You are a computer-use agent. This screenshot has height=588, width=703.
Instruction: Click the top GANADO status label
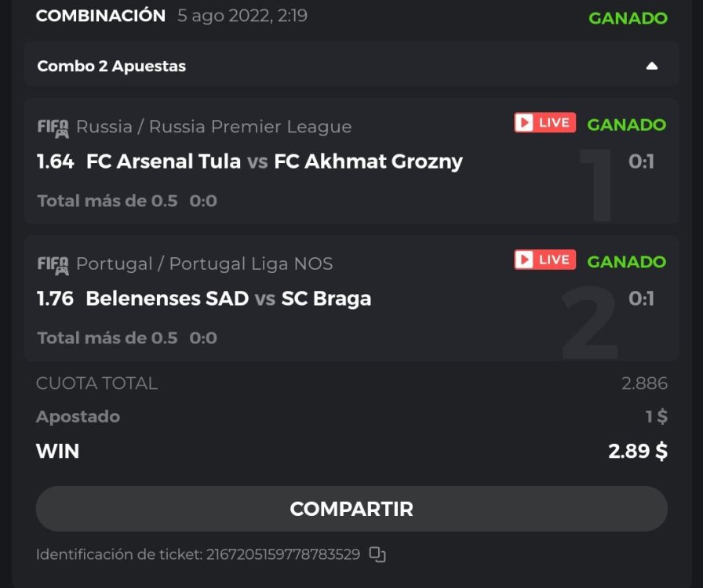click(628, 18)
